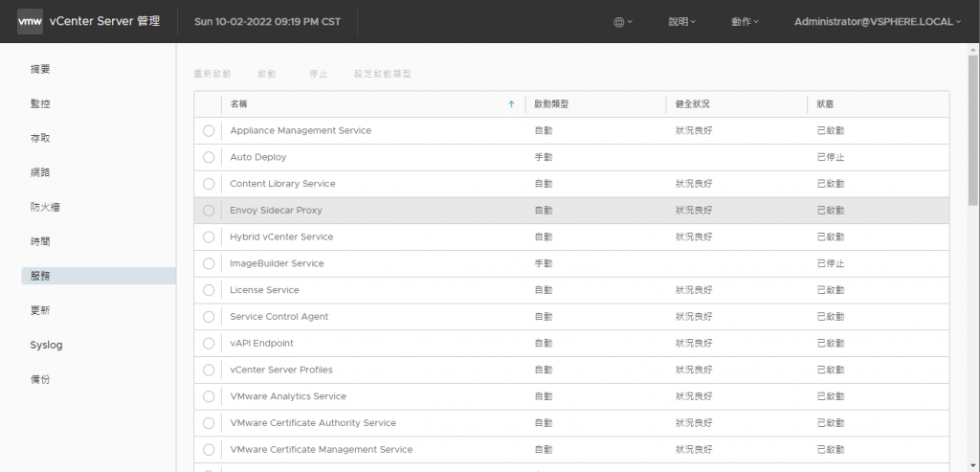The height and width of the screenshot is (472, 980).
Task: Click the vertical scrollbar thumb
Action: click(x=973, y=130)
